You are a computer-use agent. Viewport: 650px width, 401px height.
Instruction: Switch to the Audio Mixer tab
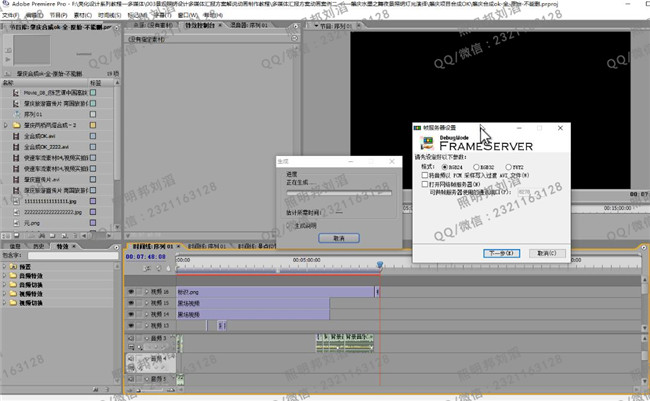point(249,25)
